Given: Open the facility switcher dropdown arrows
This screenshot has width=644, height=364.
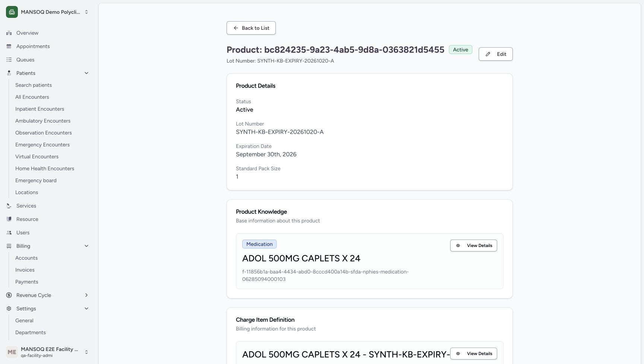Looking at the screenshot, I should (x=86, y=12).
